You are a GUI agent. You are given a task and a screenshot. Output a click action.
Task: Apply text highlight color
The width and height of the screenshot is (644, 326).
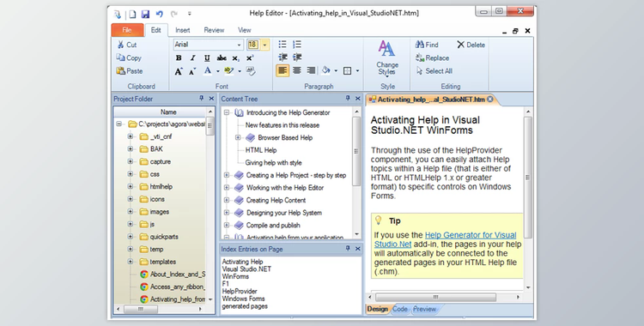click(x=228, y=70)
